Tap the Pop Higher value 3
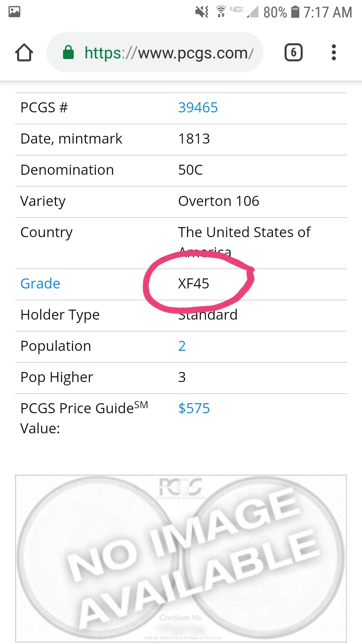The height and width of the screenshot is (644, 362). [182, 377]
